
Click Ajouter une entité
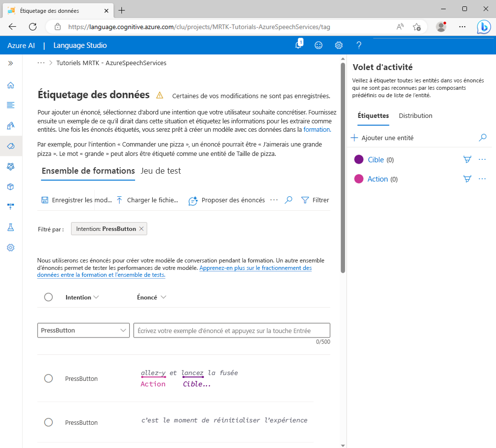(x=382, y=138)
